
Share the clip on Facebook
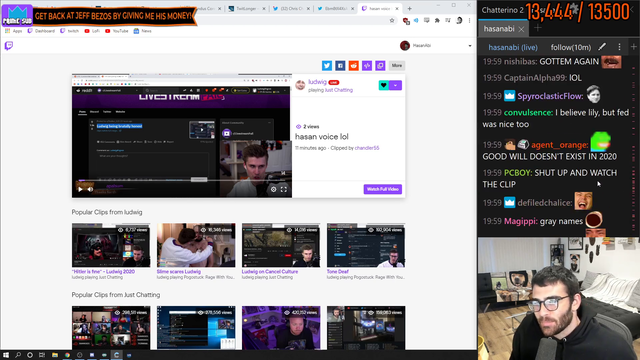pyautogui.click(x=340, y=65)
